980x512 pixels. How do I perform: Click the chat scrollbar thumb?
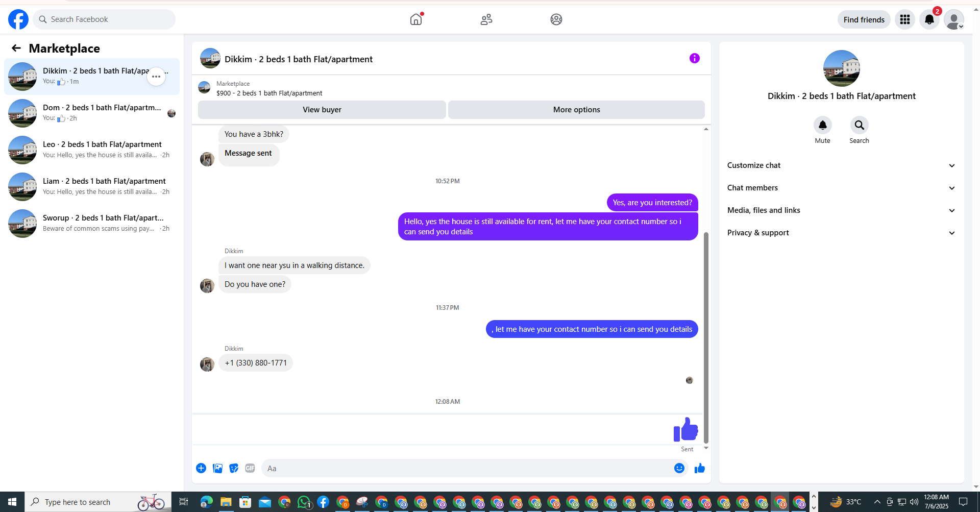[x=706, y=337]
